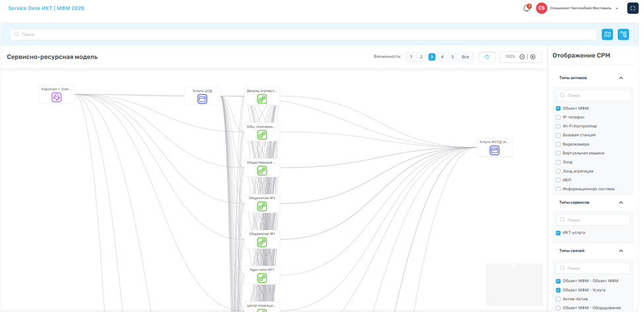Toggle fullscreen mode button
The image size is (644, 312).
633,8
